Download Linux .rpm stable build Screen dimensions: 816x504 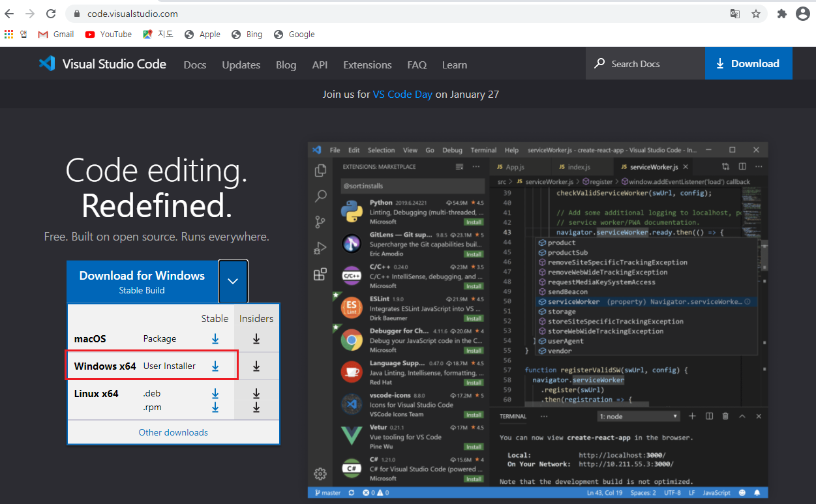[215, 408]
